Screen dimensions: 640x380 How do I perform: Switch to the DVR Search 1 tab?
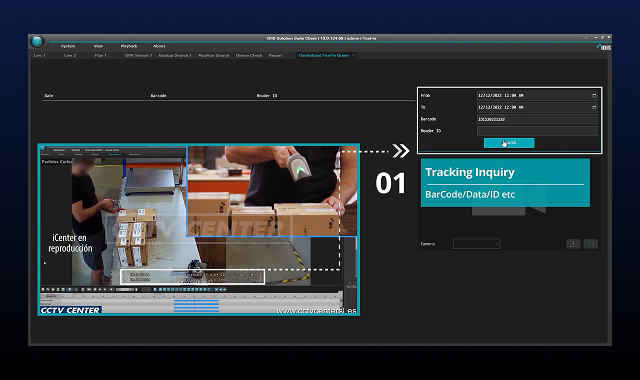click(138, 55)
